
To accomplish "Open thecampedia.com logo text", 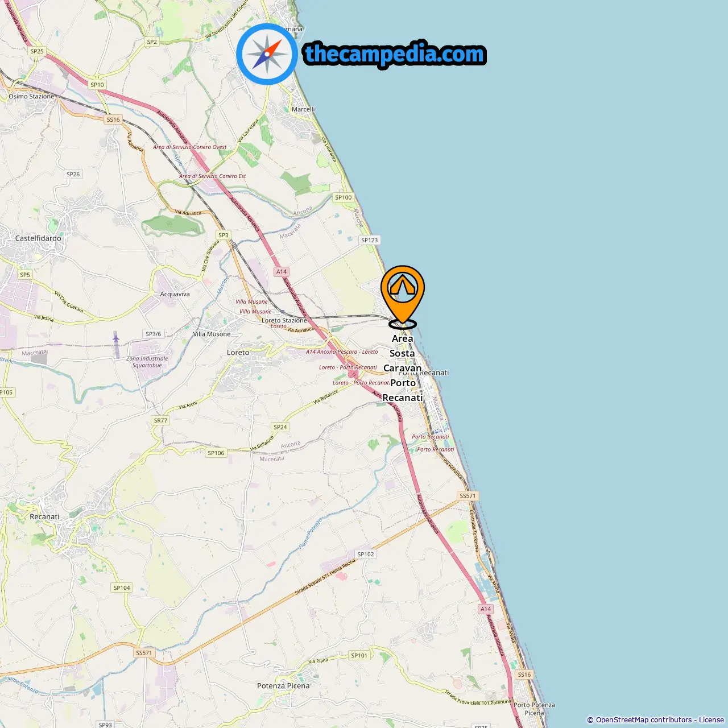I will coord(395,54).
